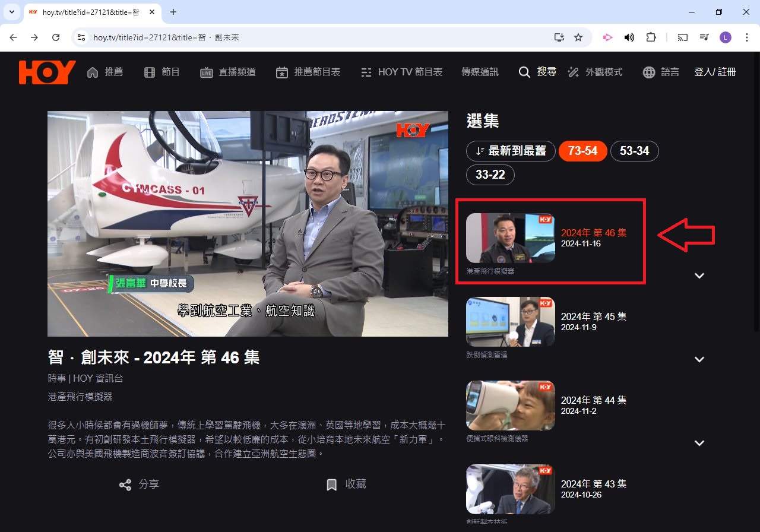Toggle sort order 最新到最舊

coord(511,151)
